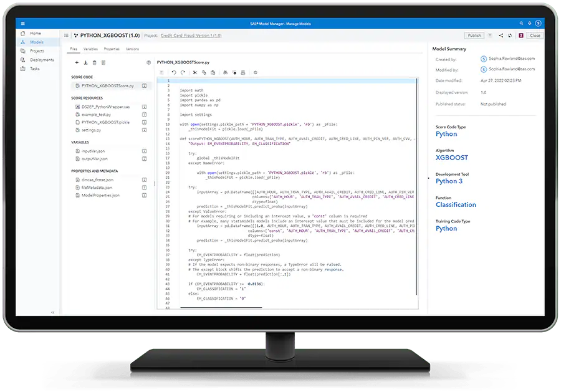The height and width of the screenshot is (392, 561).
Task: Click the code editor horizontal scrollbar
Action: click(x=221, y=308)
